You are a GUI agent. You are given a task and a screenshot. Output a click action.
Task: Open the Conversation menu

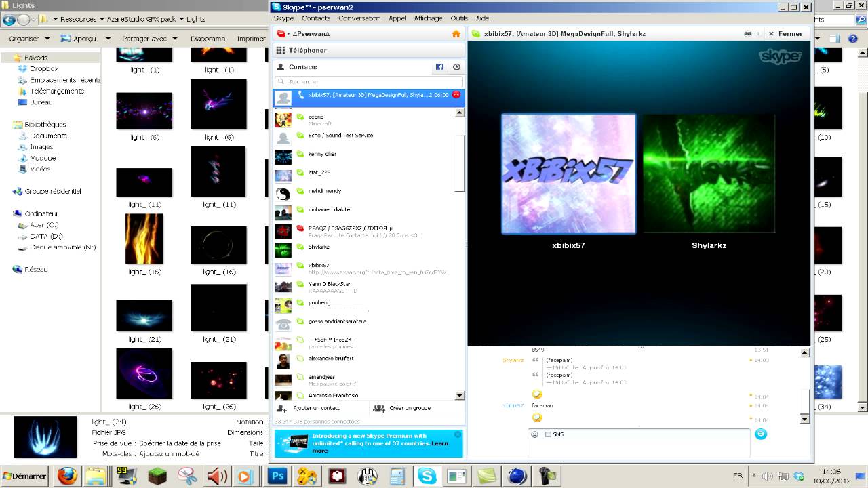click(x=359, y=18)
